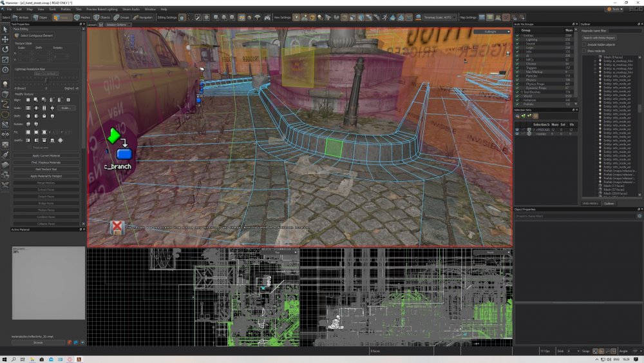Open the Steam Audio menu
The image size is (644, 363).
131,9
